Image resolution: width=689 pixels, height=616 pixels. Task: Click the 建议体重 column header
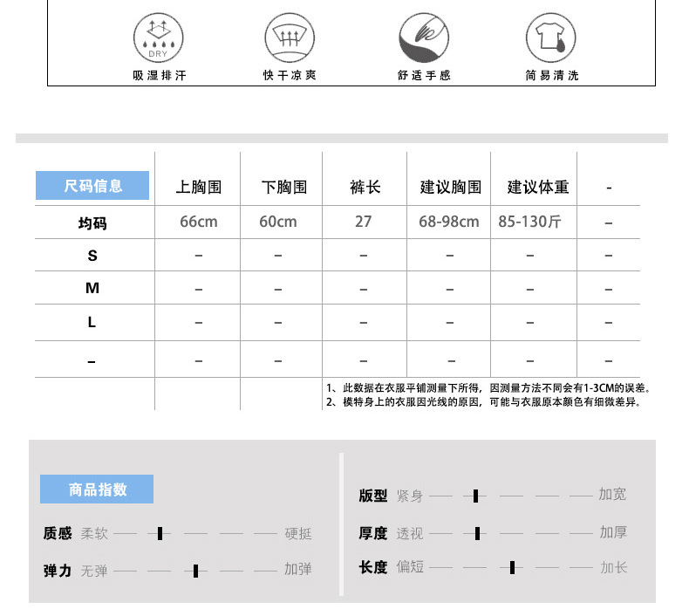(538, 187)
